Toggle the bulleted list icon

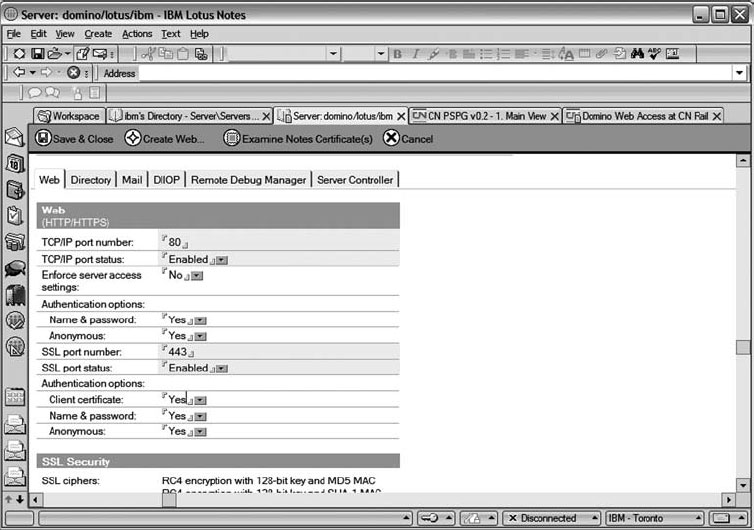tap(486, 54)
